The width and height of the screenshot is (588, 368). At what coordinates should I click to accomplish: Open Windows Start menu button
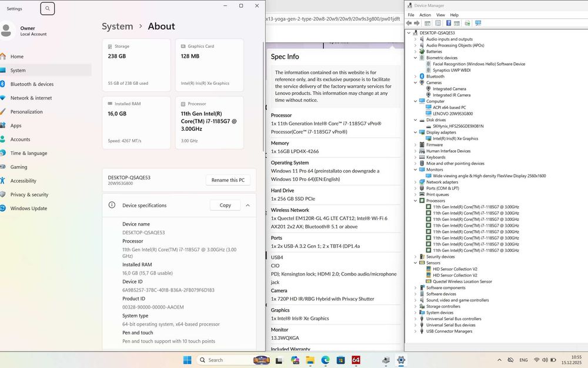(x=187, y=360)
